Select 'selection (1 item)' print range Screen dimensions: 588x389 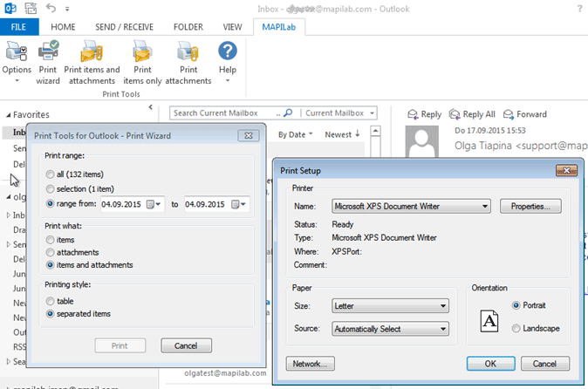80,189
